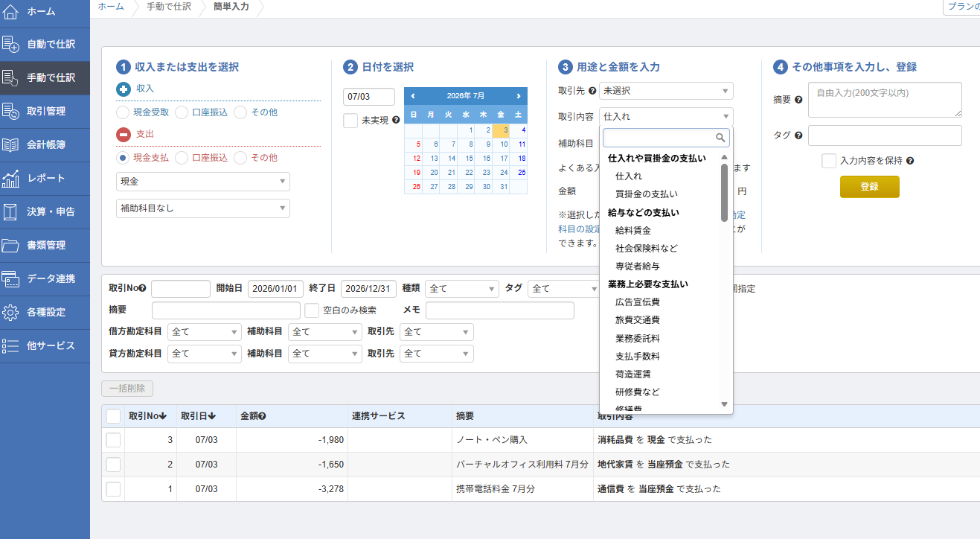Click help icon beside 未実現
The height and width of the screenshot is (539, 980).
click(x=396, y=120)
